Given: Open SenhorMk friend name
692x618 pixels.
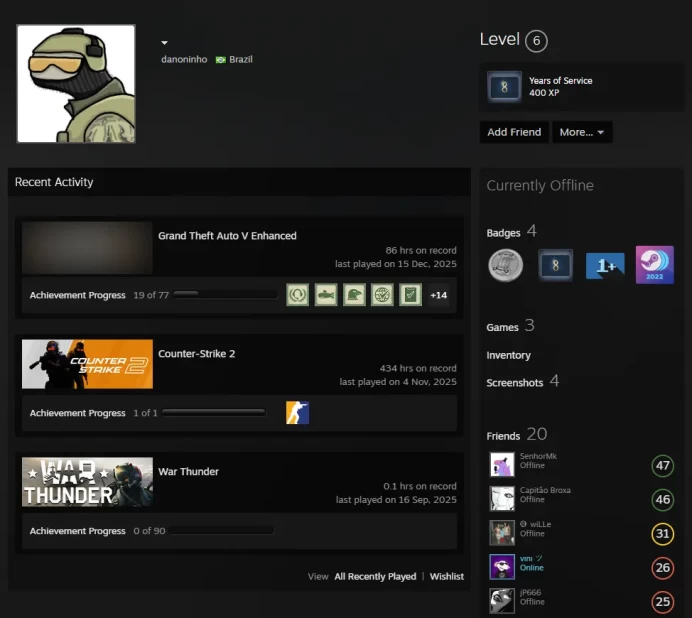Looking at the screenshot, I should [x=538, y=456].
